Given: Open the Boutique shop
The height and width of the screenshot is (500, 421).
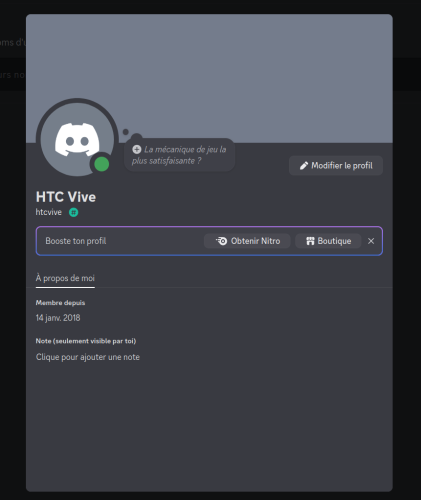Looking at the screenshot, I should [328, 241].
